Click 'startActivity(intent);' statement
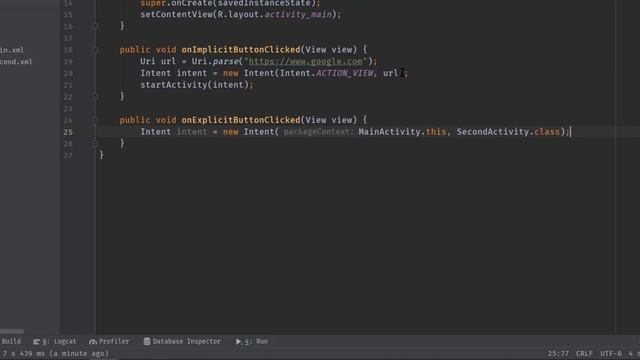This screenshot has height=360, width=640. tap(197, 85)
